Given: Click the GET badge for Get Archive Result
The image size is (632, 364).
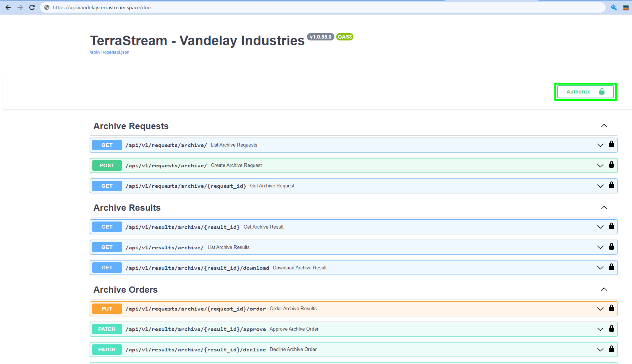Looking at the screenshot, I should [107, 227].
